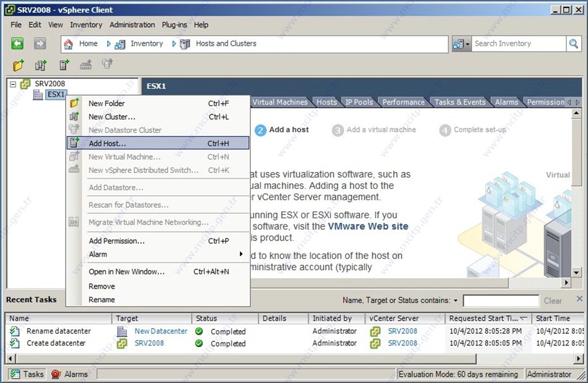Open the Inventory menu

[86, 25]
